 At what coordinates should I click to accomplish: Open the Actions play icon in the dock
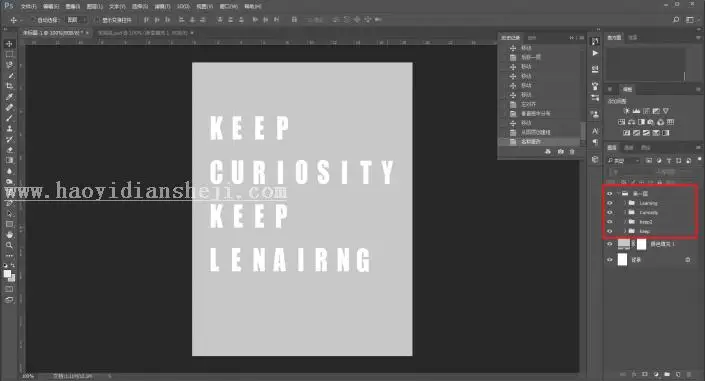coord(595,53)
